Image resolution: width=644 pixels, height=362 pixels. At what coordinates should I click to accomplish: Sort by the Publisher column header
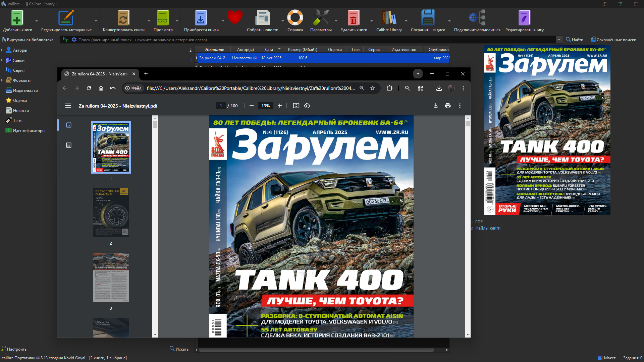click(404, 50)
